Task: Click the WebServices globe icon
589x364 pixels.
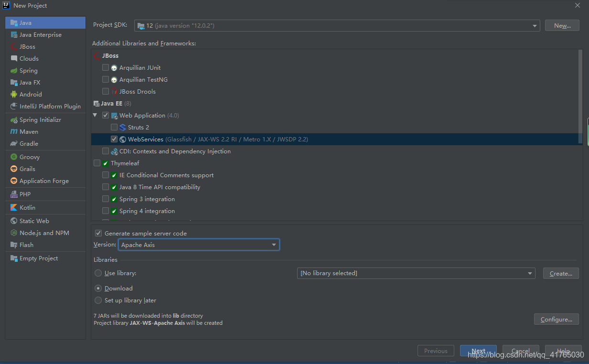Action: pos(123,139)
